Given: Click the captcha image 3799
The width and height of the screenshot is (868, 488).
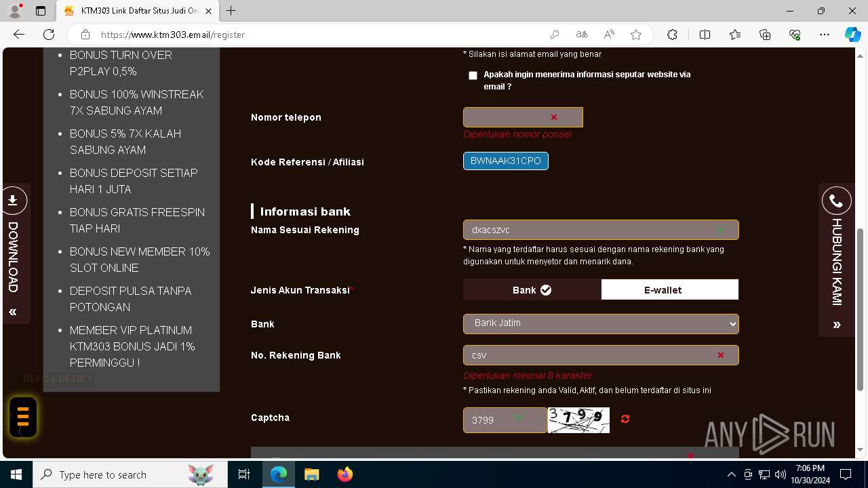Looking at the screenshot, I should click(578, 420).
